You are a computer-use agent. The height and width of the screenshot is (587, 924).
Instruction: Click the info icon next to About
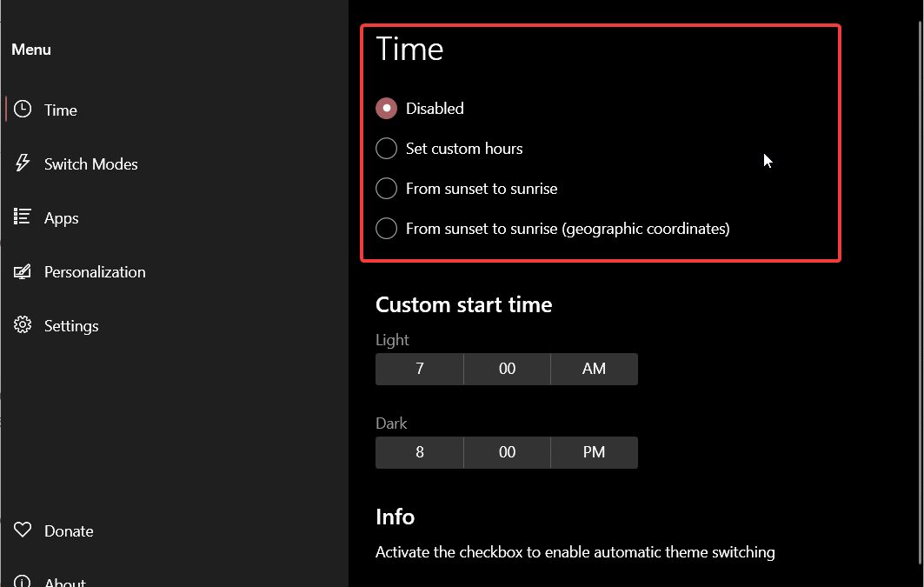coord(22,581)
